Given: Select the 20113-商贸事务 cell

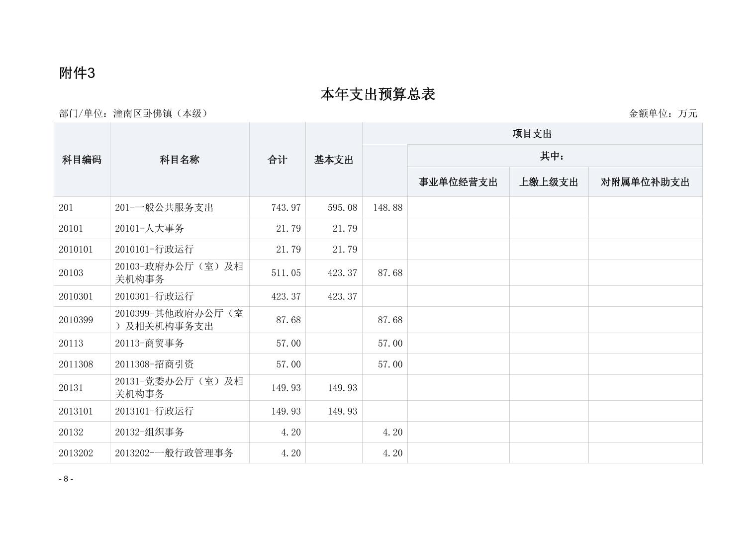Looking at the screenshot, I should (x=180, y=343).
